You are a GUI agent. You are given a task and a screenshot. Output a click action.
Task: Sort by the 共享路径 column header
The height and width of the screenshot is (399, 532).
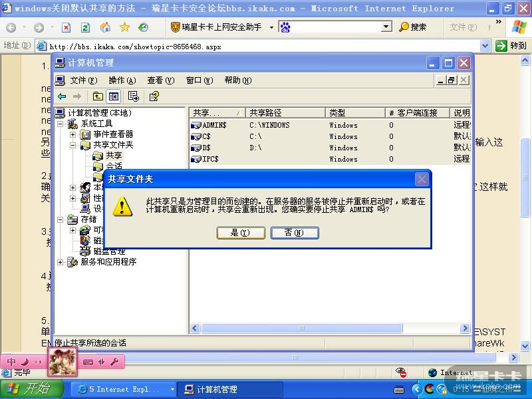pos(285,112)
